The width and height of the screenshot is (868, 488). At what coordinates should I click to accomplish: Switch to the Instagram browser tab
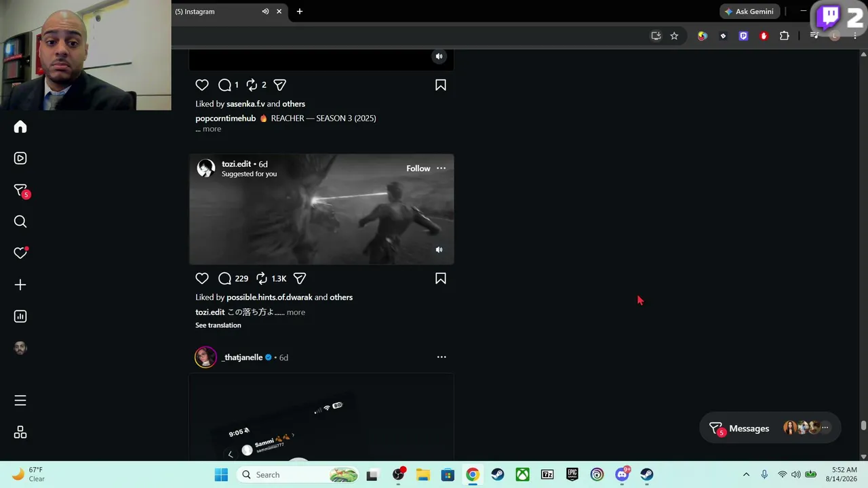coord(217,12)
